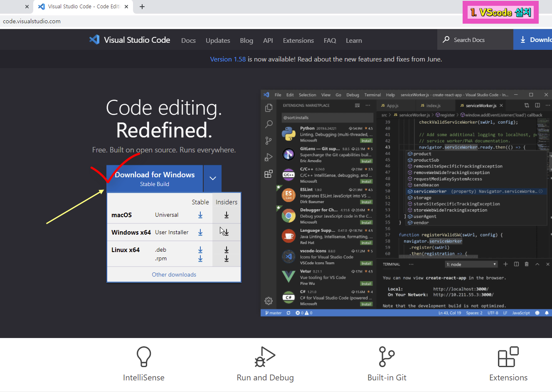Click the Search Docs magnifier icon
The width and height of the screenshot is (552, 392).
446,39
